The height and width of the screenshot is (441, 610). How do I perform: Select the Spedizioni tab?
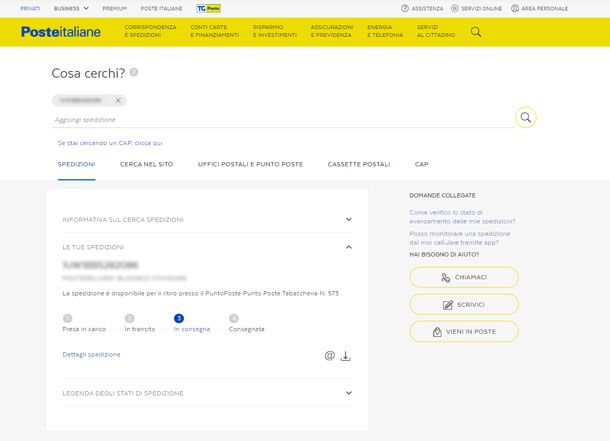coord(77,164)
